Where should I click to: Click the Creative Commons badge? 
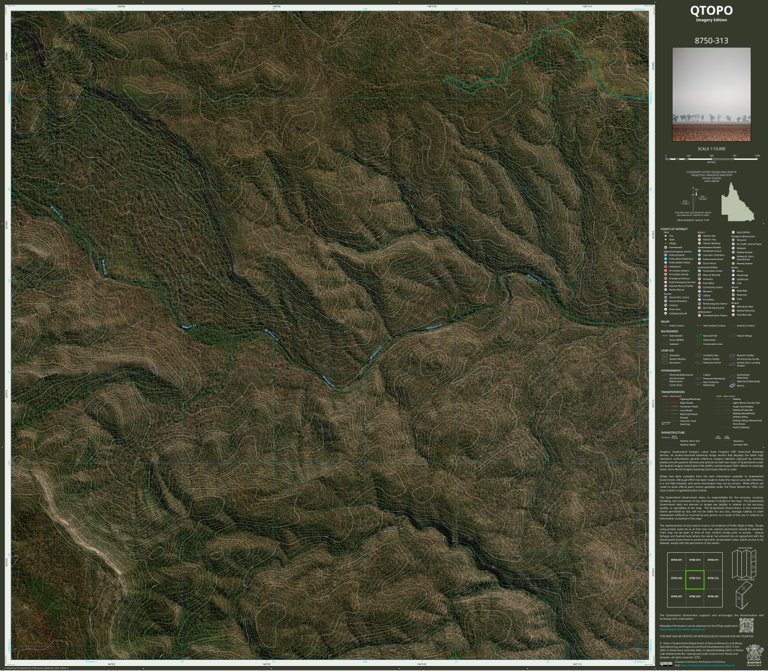666,664
